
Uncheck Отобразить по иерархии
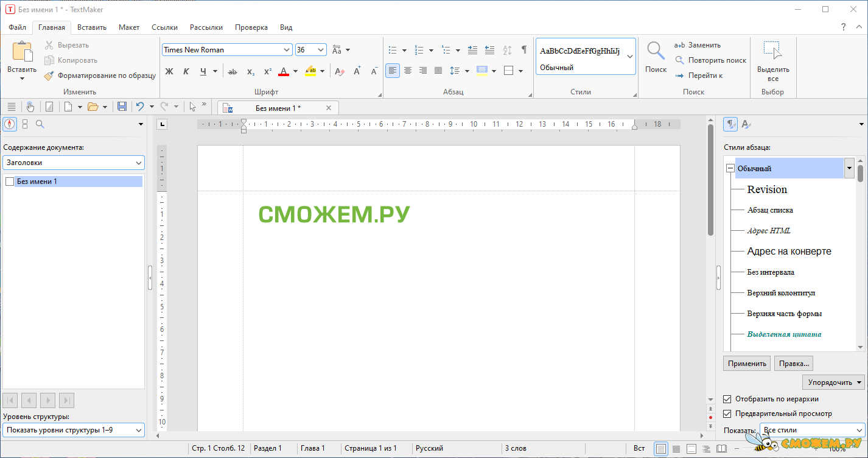pos(727,399)
